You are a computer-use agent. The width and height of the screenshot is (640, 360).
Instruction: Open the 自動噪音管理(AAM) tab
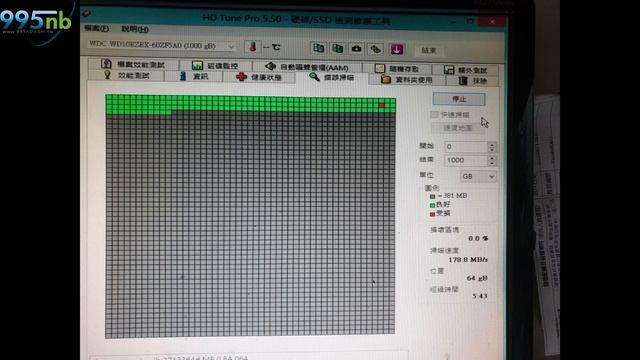(x=307, y=67)
